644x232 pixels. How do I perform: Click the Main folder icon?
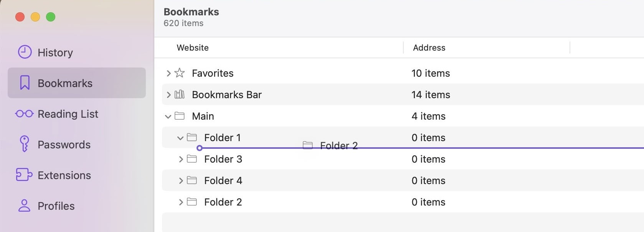click(179, 116)
